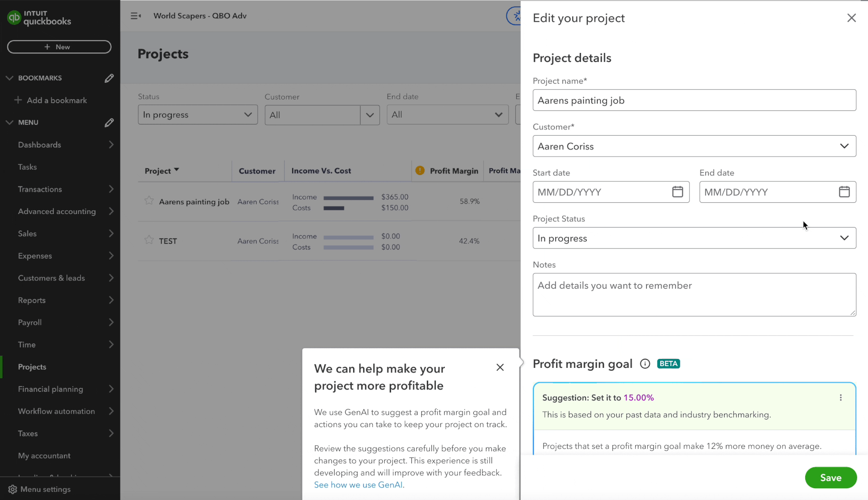Edit menu pencil icon
The width and height of the screenshot is (868, 500).
coord(109,123)
